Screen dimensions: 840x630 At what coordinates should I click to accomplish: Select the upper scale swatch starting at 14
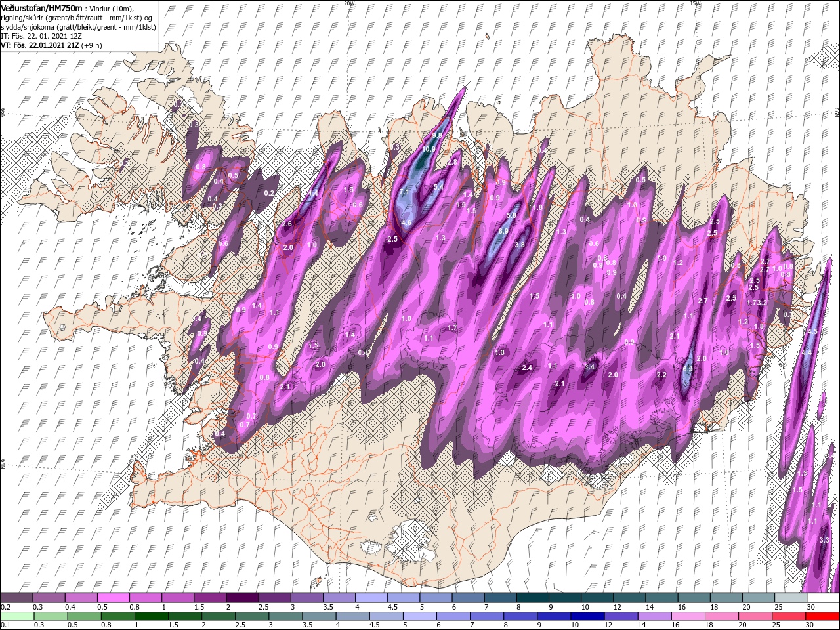[661, 598]
